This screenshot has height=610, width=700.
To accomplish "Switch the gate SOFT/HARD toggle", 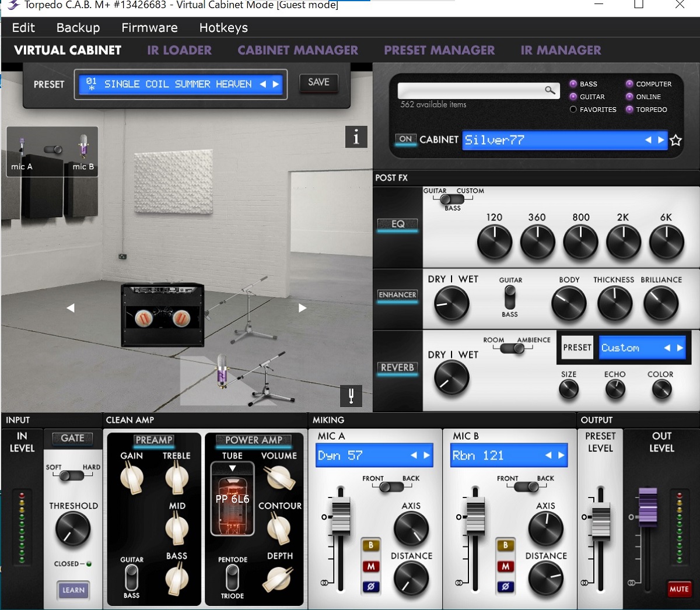I will point(72,475).
